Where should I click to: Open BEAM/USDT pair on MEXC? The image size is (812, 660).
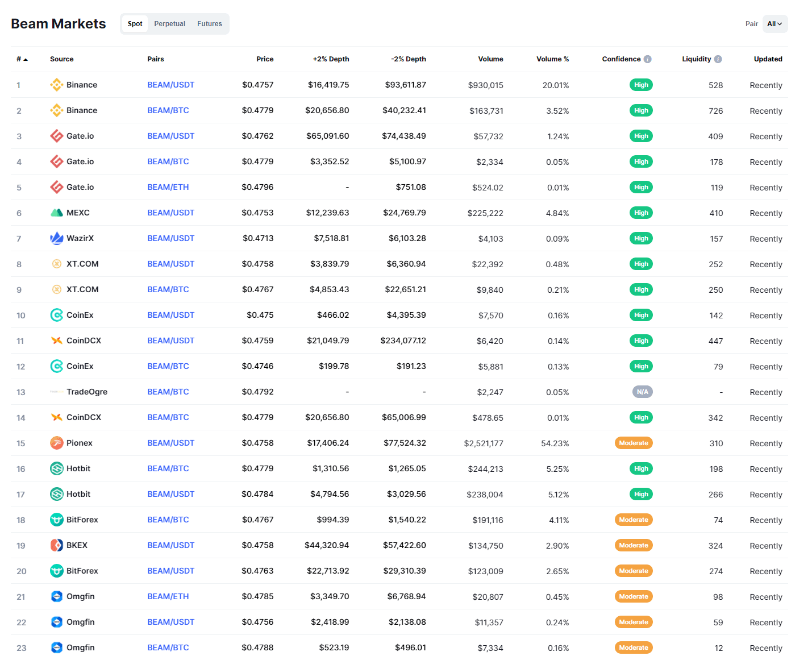click(x=170, y=213)
